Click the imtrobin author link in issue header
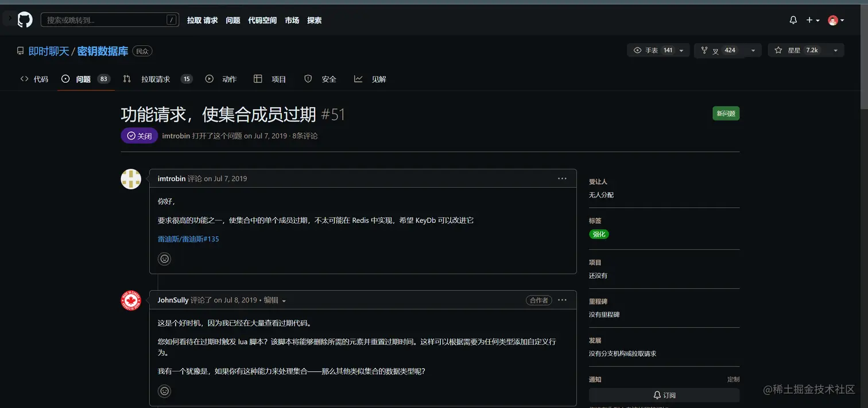This screenshot has width=868, height=408. click(x=176, y=136)
